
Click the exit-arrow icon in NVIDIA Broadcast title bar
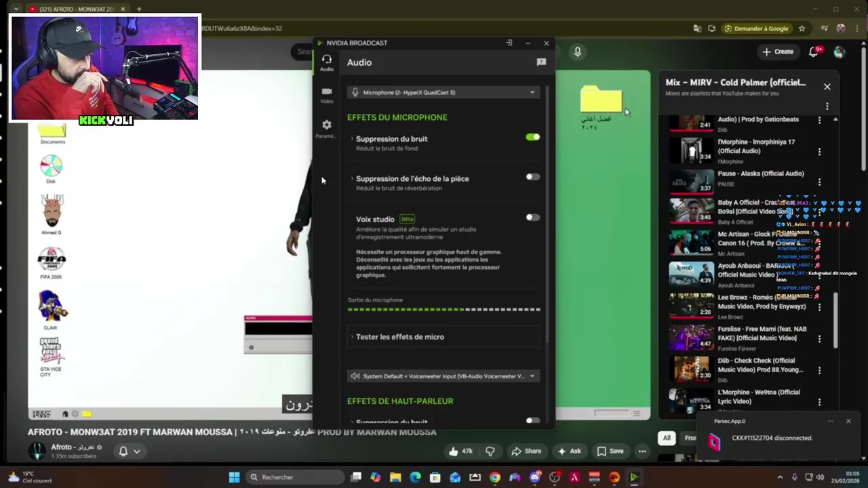tap(509, 43)
